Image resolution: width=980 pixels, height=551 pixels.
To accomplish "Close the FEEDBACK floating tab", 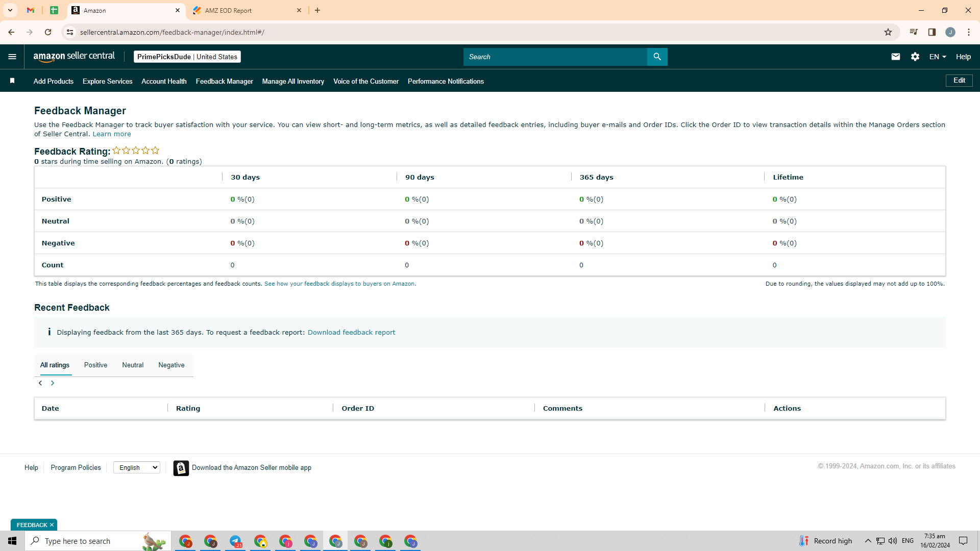I will click(x=52, y=525).
